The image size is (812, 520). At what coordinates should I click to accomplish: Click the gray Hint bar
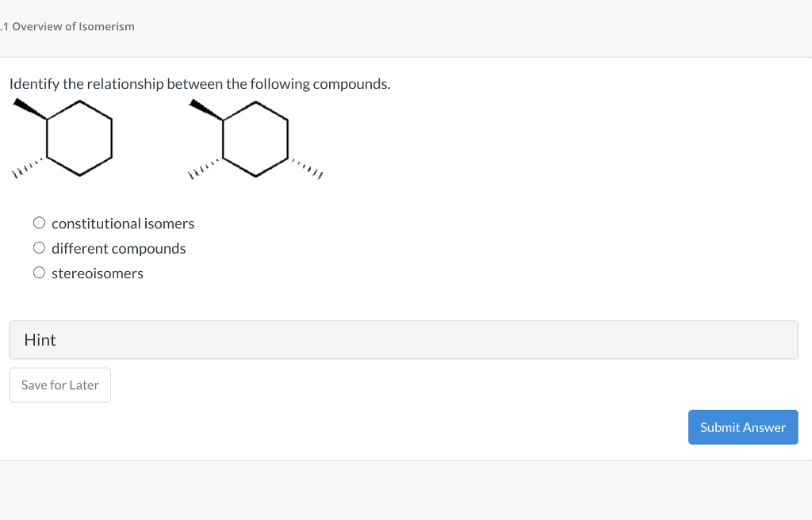click(403, 339)
